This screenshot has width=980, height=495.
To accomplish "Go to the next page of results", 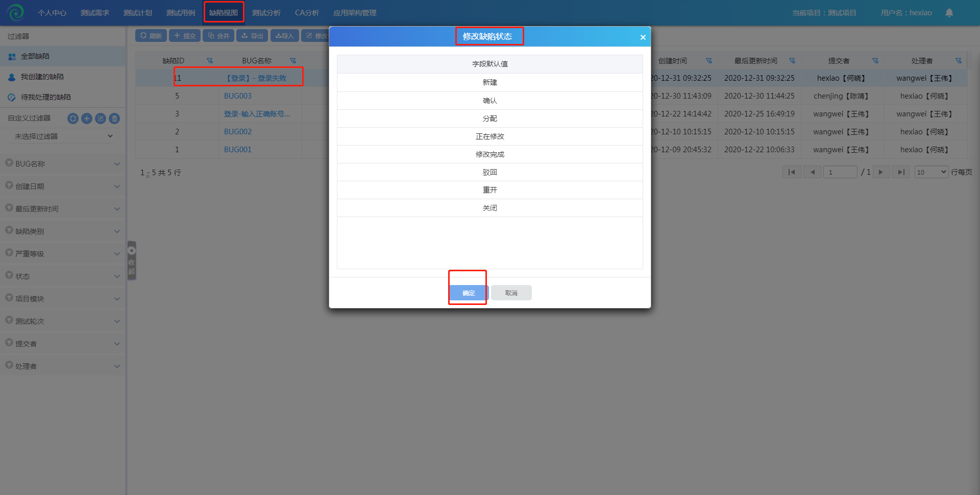I will point(881,172).
